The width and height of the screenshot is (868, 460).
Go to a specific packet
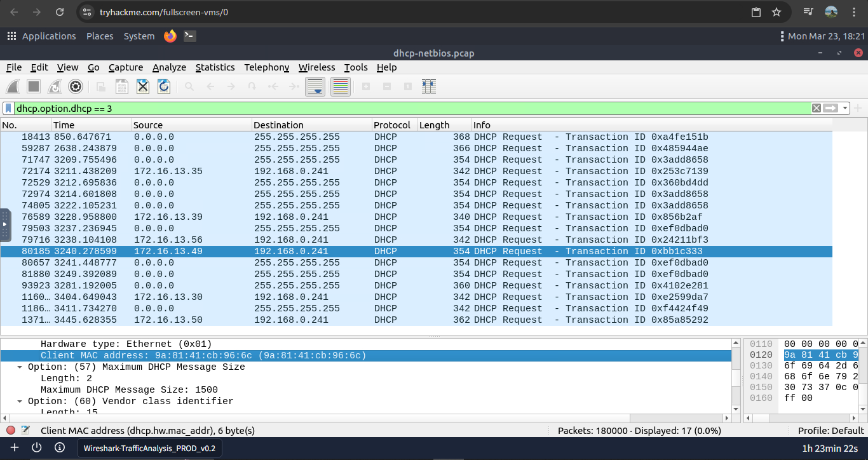252,86
